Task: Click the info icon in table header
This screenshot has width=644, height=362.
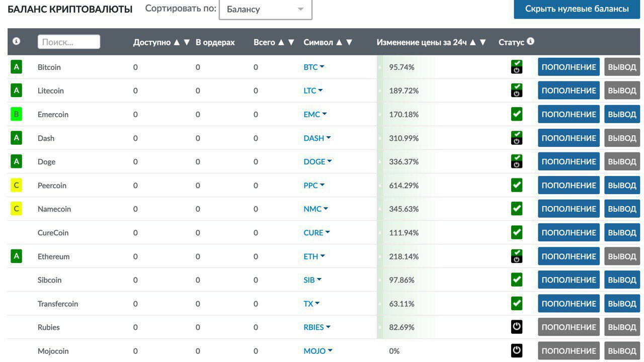Action: [x=16, y=41]
